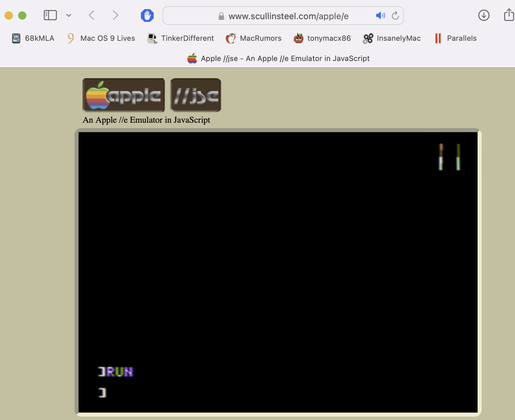515x420 pixels.
Task: Open the Share icon in toolbar
Action: tap(509, 15)
